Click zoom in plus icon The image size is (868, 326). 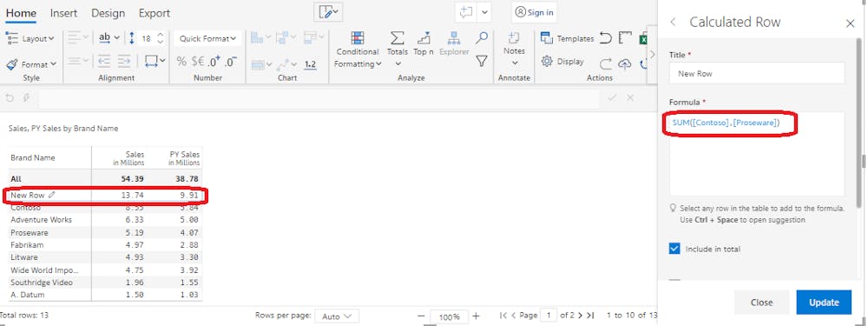[x=476, y=316]
